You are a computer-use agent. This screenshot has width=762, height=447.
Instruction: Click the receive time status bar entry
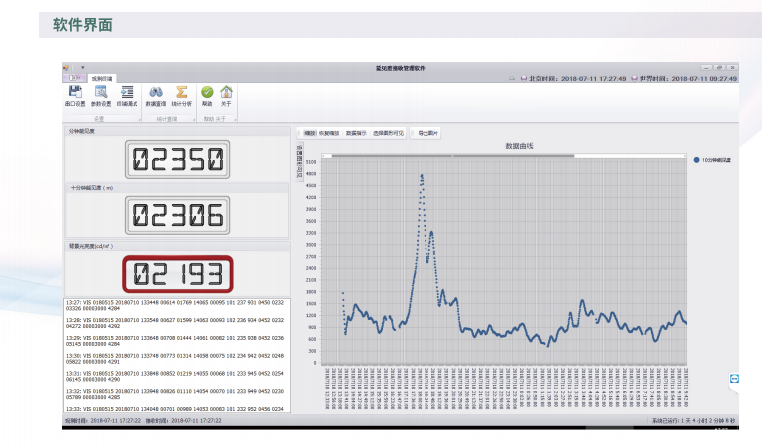click(183, 421)
